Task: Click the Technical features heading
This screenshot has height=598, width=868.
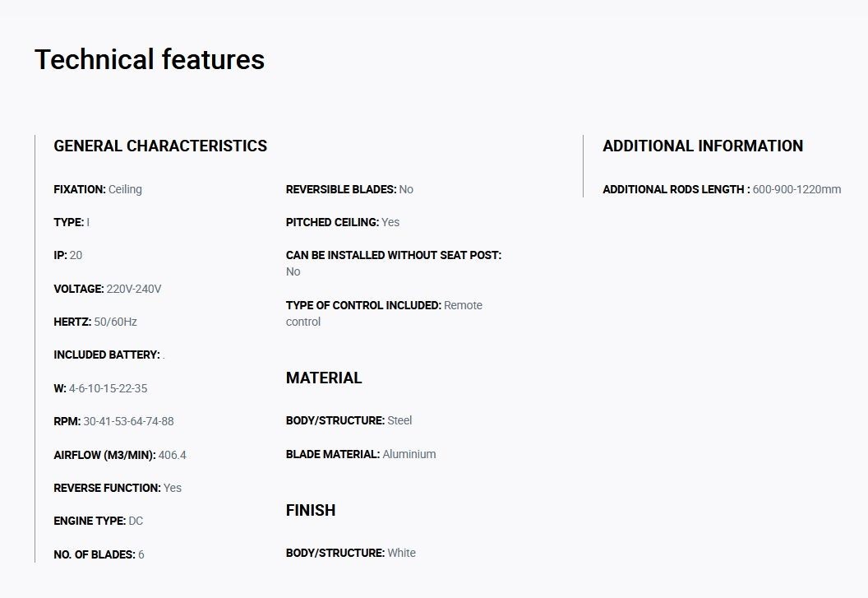Action: (x=150, y=59)
